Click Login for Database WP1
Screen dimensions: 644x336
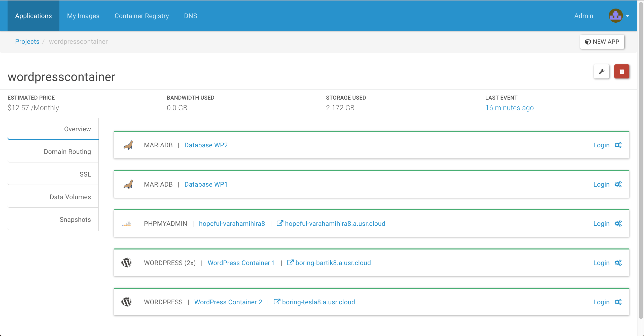[601, 184]
